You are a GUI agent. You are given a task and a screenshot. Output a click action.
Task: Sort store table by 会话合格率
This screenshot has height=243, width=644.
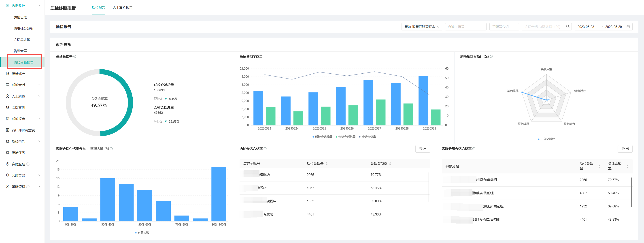tap(390, 164)
